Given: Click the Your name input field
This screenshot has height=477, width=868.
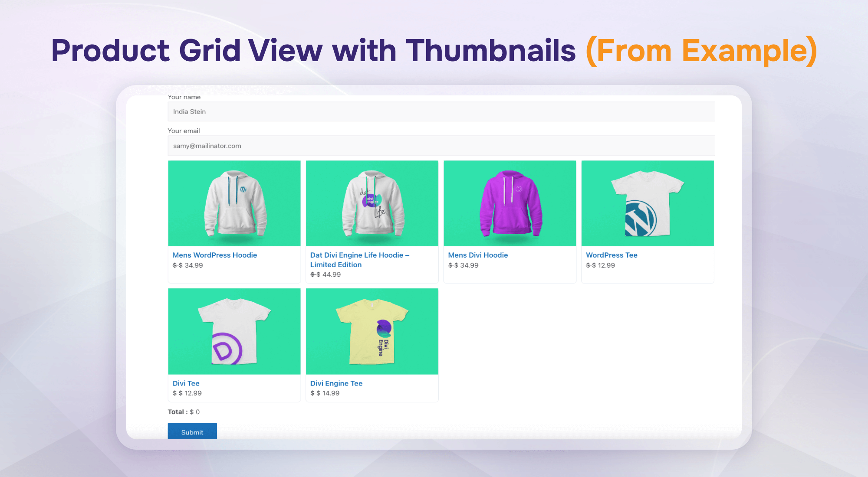Looking at the screenshot, I should 441,111.
